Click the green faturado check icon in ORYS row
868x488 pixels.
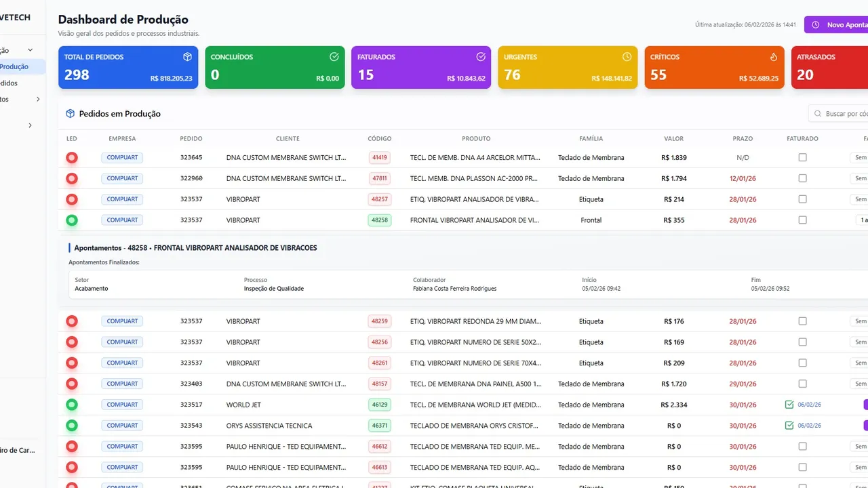click(x=789, y=426)
